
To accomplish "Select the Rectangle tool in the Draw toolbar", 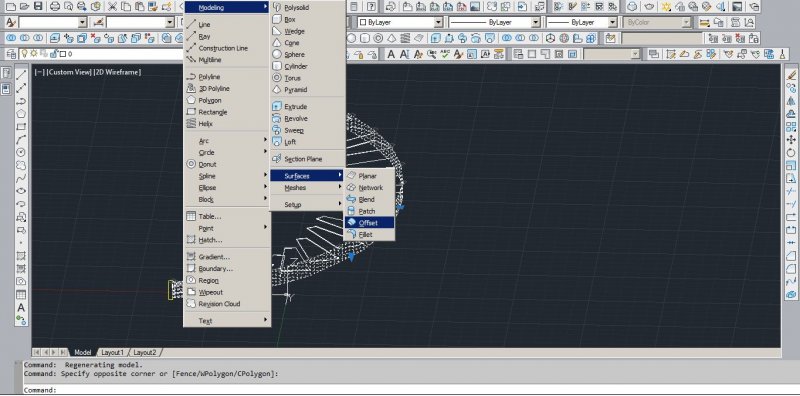I will tap(21, 127).
